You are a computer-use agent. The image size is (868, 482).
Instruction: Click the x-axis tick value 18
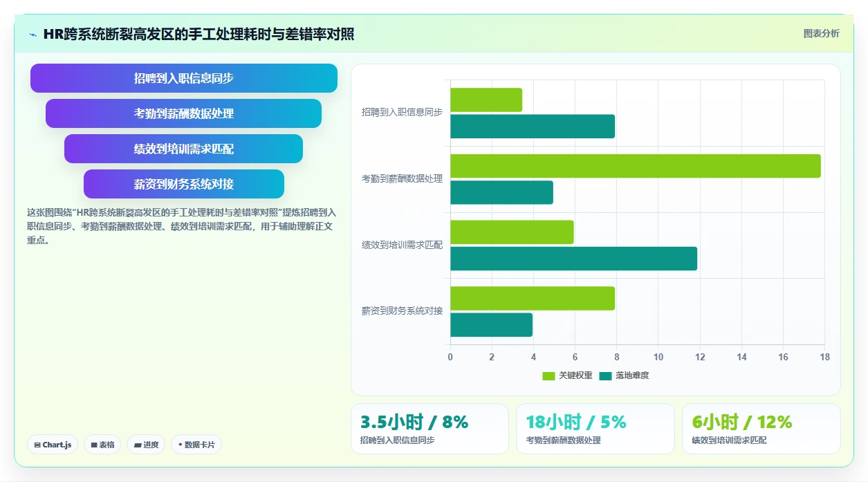[x=824, y=357]
